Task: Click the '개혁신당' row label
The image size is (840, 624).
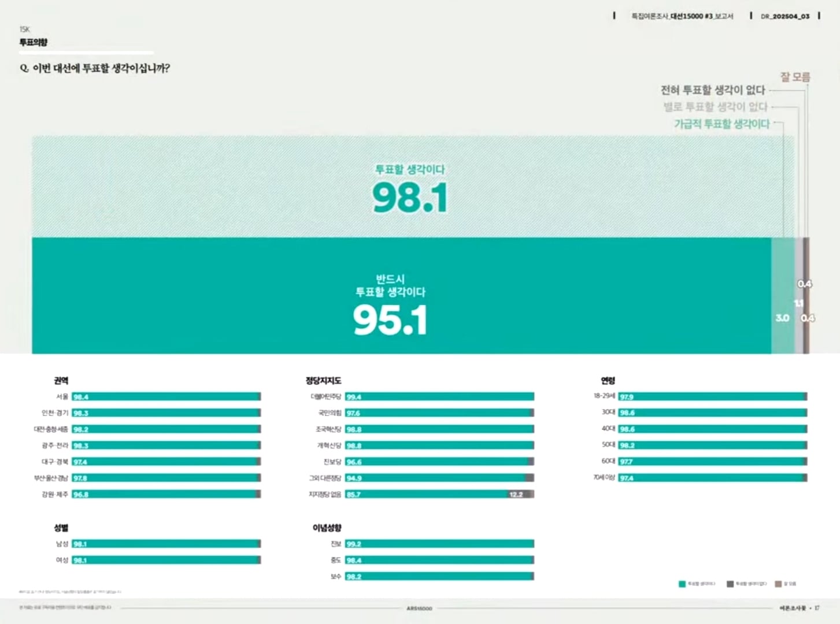Action: (330, 445)
